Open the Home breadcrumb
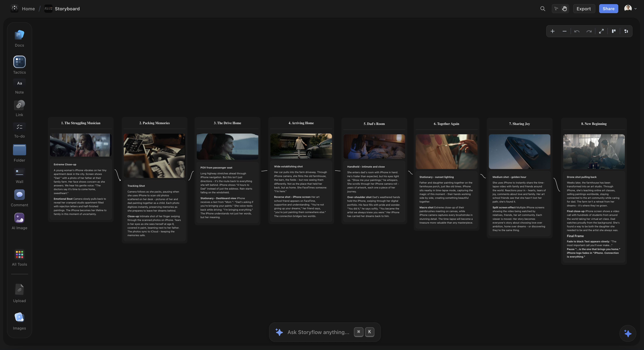Screen dimensions: 644x350 [28, 8]
